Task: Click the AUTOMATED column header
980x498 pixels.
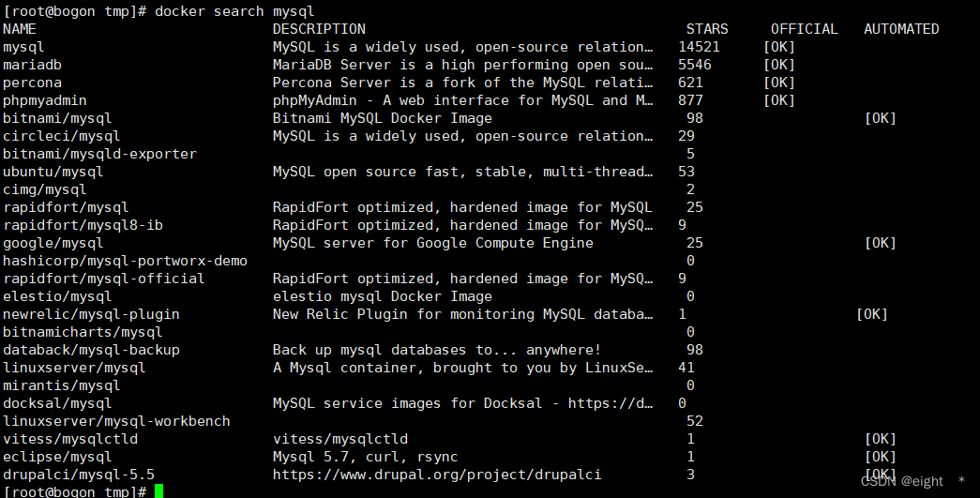Action: click(901, 29)
